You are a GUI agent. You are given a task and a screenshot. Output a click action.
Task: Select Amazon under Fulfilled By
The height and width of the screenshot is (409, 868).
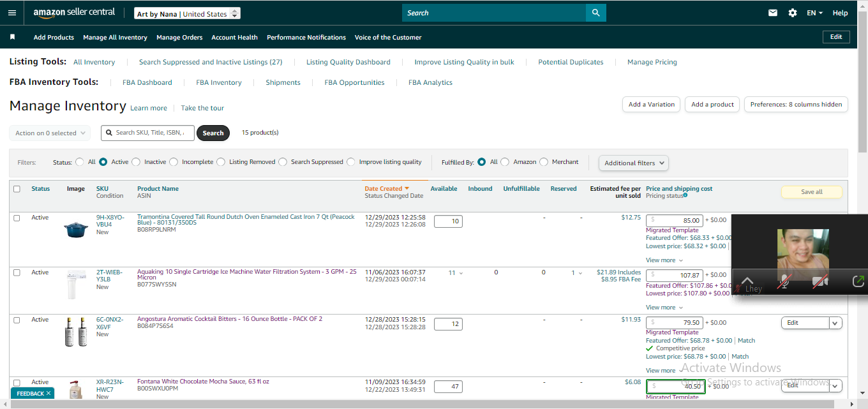click(x=505, y=162)
